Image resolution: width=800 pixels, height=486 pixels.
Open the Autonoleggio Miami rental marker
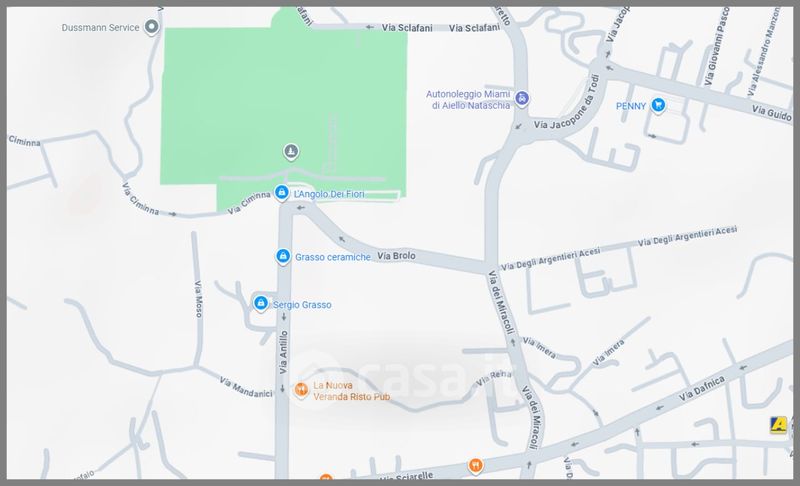pyautogui.click(x=521, y=98)
